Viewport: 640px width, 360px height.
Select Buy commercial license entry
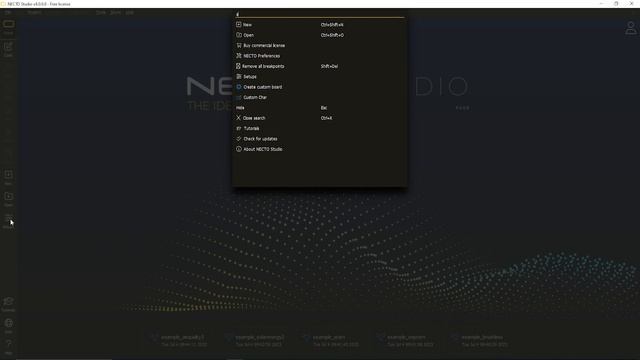(x=320, y=45)
